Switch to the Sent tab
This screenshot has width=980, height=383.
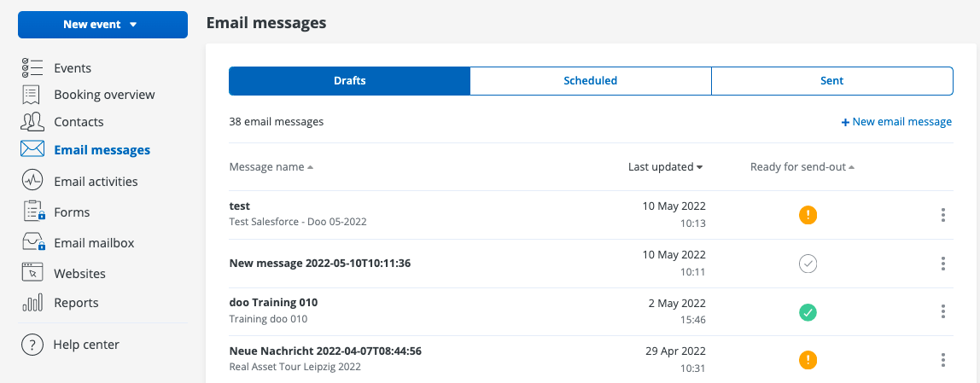tap(831, 81)
